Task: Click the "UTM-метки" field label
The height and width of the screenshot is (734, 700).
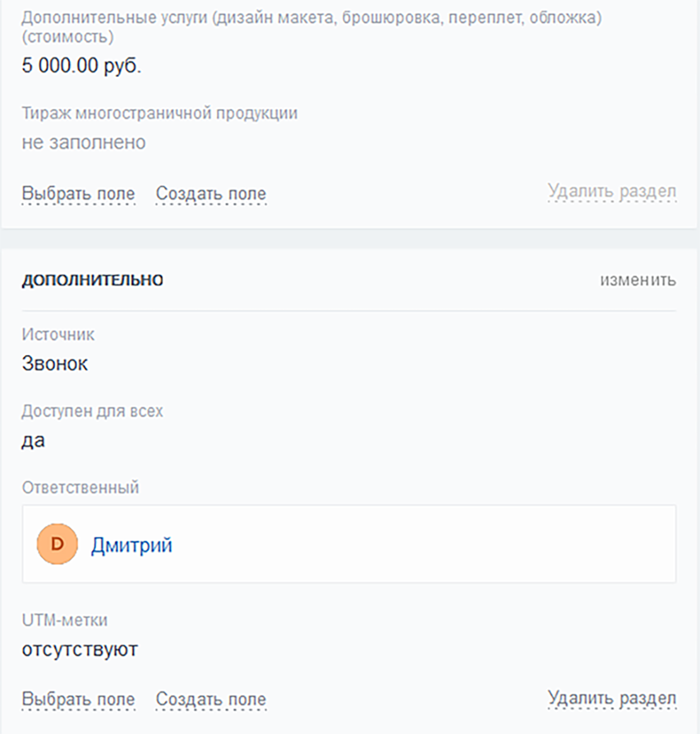Action: point(64,620)
